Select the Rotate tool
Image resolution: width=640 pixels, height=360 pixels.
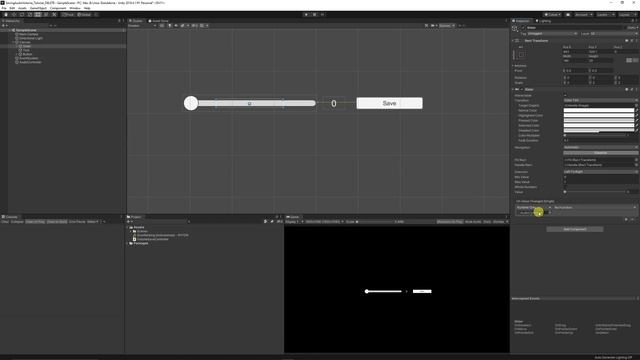tap(22, 15)
